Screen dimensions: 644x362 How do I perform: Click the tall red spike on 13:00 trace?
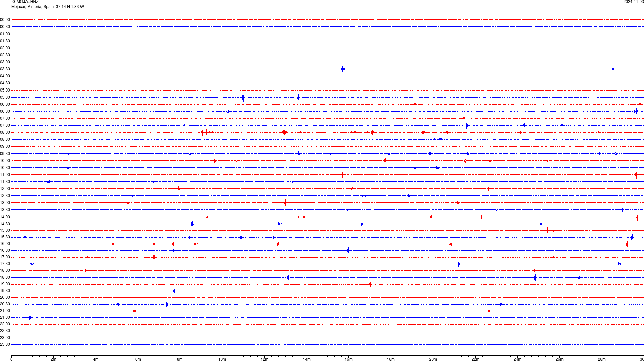285,202
